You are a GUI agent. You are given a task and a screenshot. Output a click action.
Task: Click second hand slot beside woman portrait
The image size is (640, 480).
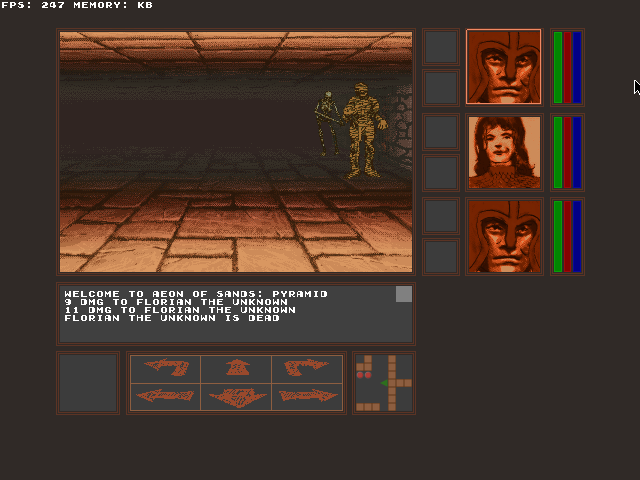pos(441,173)
